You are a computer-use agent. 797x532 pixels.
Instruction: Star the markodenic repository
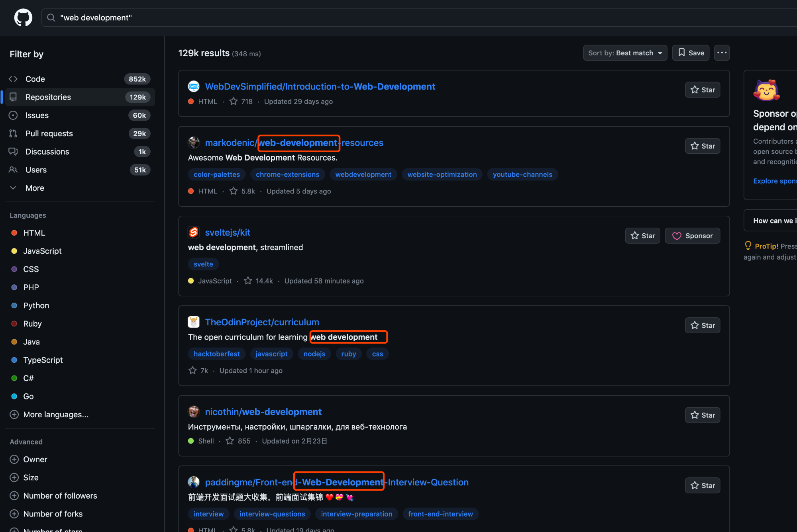(x=703, y=146)
